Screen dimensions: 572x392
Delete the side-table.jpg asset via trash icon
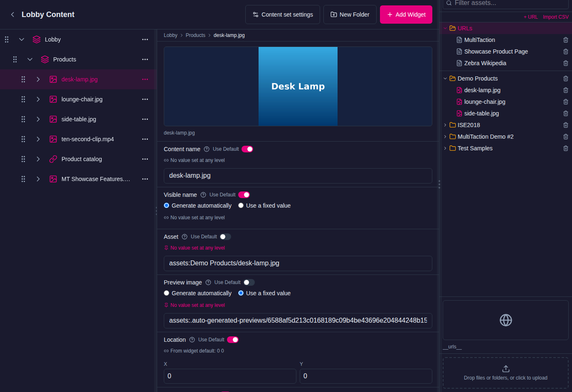pos(566,113)
